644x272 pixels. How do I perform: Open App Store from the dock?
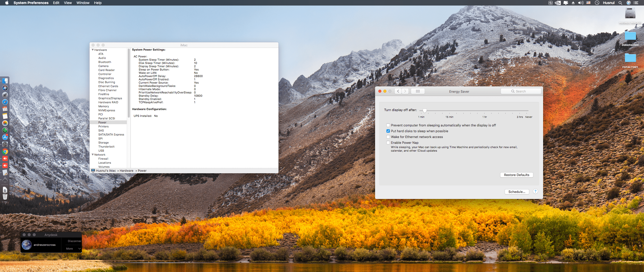5,137
